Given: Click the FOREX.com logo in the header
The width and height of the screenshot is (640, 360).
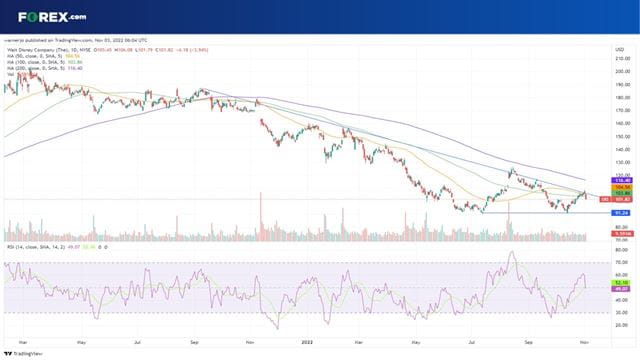Looking at the screenshot, I should tap(52, 17).
